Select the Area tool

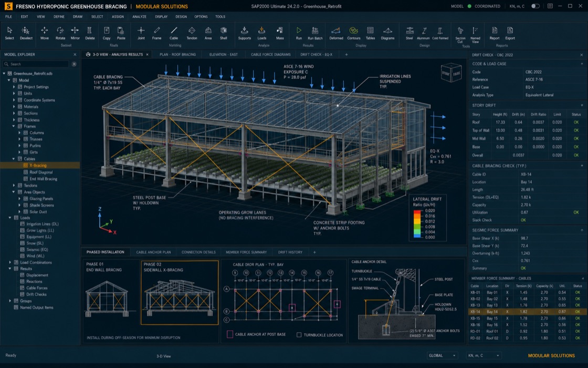tap(208, 33)
